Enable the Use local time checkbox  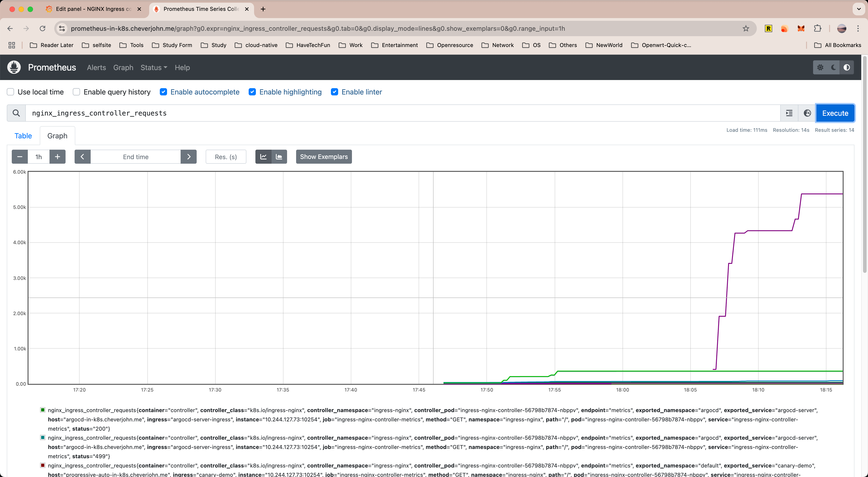[x=11, y=92]
